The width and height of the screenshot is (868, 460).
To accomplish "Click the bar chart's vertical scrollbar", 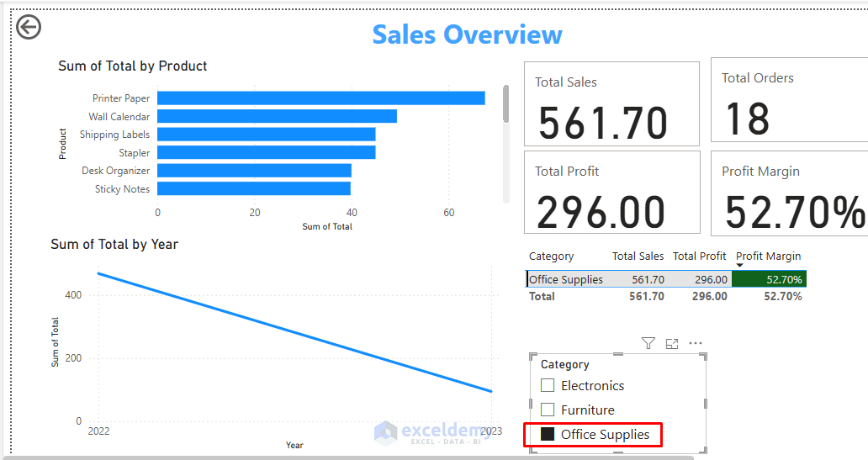I will point(505,104).
